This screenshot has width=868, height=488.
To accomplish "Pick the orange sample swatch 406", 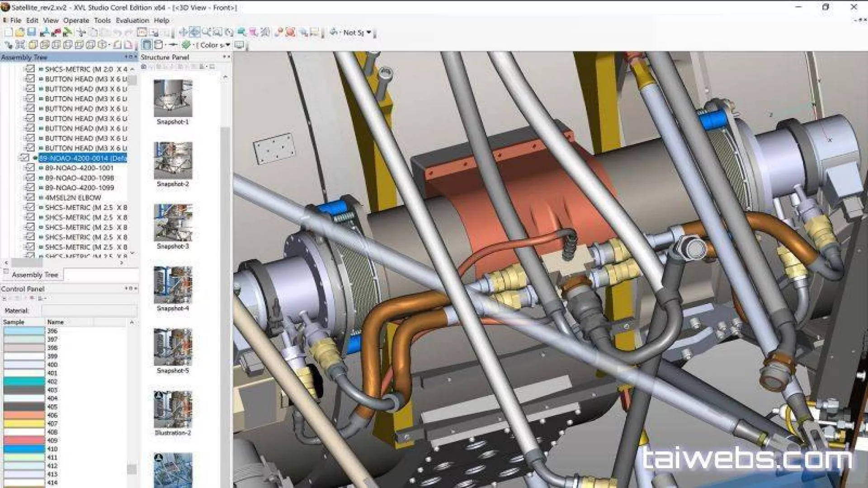I will coord(24,415).
